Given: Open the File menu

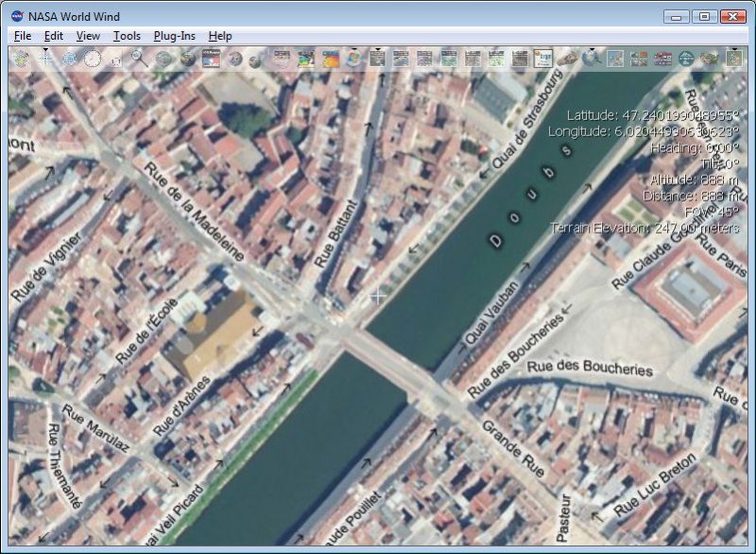Looking at the screenshot, I should tap(23, 36).
